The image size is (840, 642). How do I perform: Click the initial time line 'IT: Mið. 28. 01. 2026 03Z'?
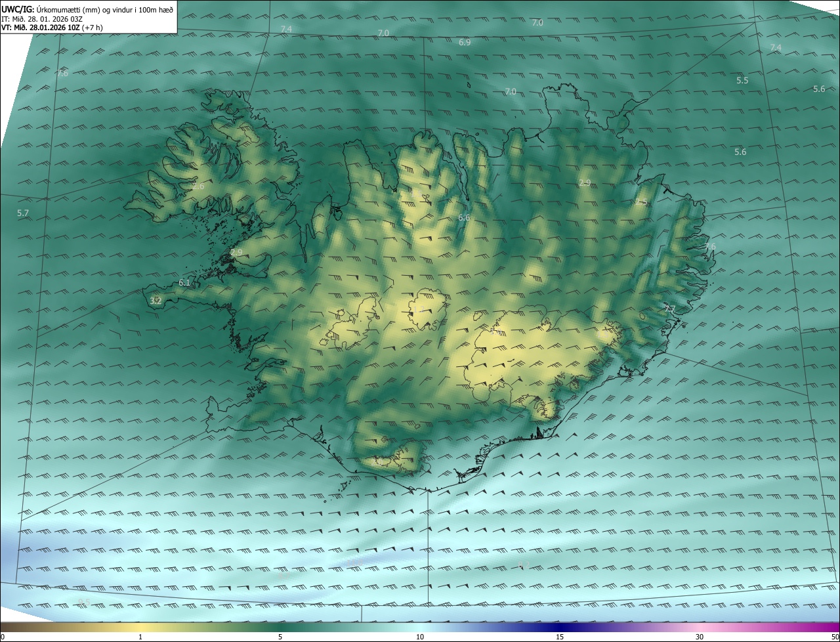pyautogui.click(x=42, y=18)
